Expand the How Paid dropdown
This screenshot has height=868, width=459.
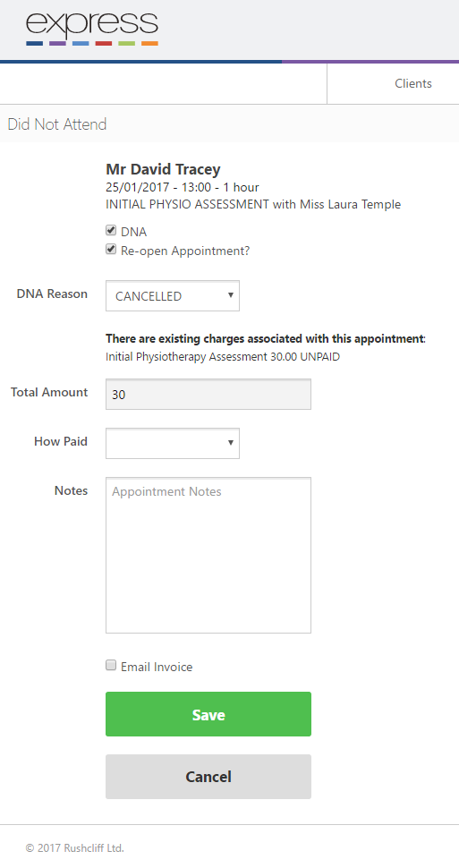pos(173,443)
